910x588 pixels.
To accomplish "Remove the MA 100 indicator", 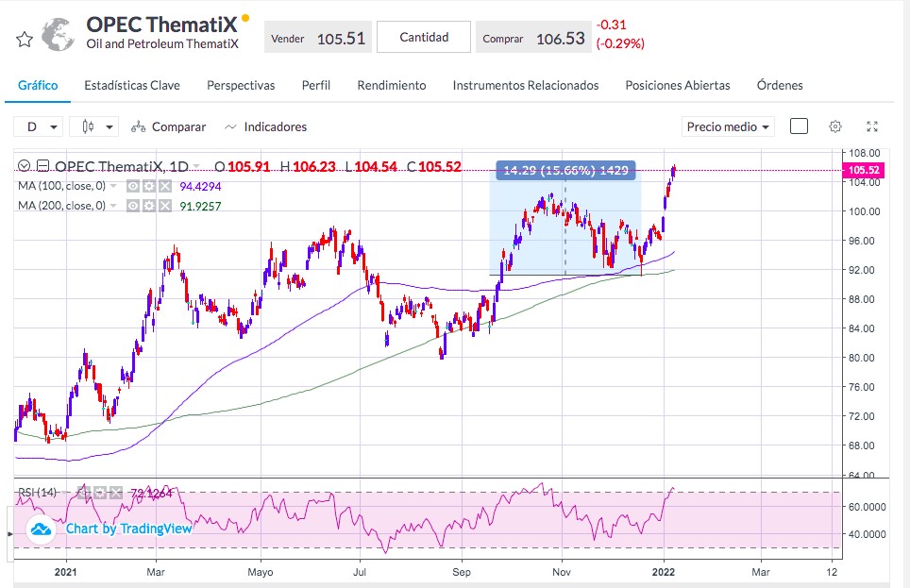I will coord(165,186).
